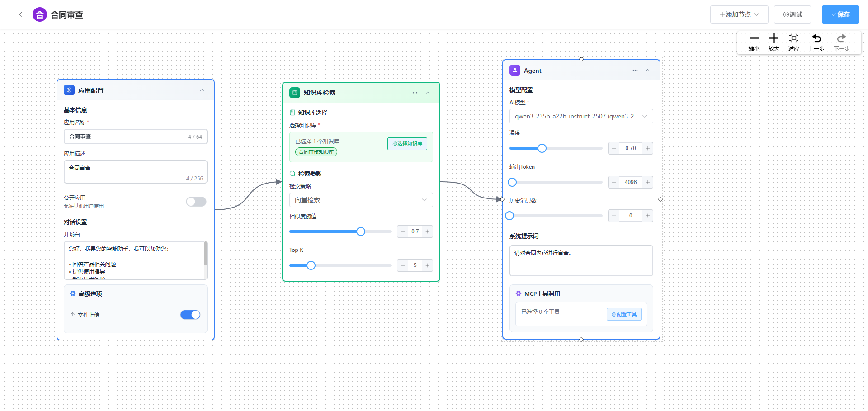Click the 调试 debug button
868x411 pixels.
tap(792, 14)
